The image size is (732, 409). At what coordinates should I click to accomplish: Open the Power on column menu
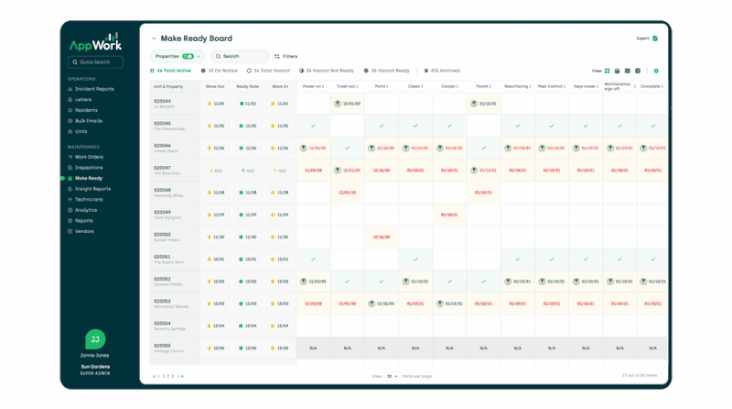coord(323,86)
